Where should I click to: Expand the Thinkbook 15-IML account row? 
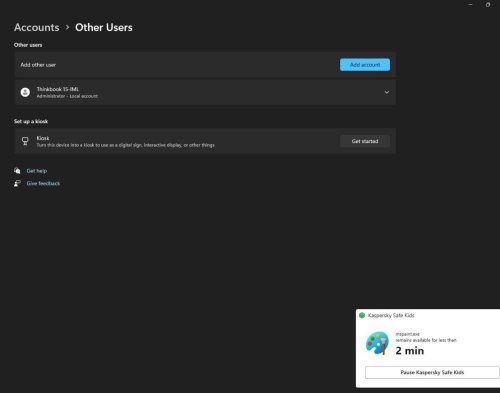387,92
